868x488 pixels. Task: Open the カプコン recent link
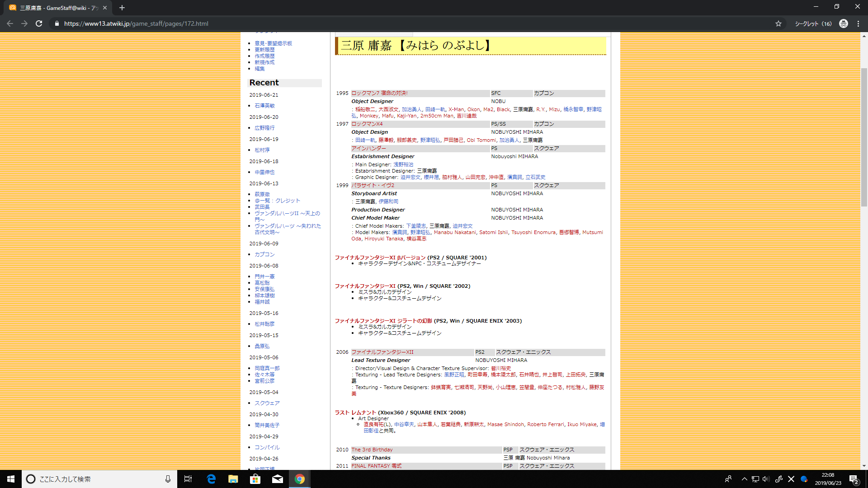click(x=264, y=254)
